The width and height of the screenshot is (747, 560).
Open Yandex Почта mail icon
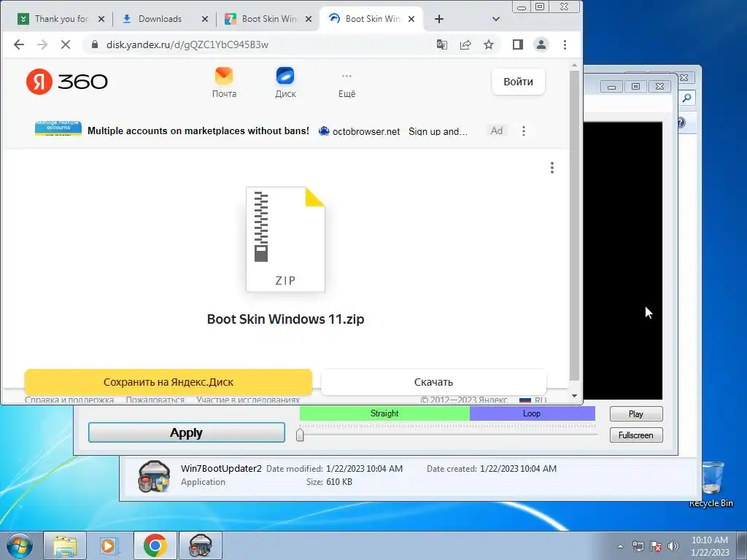(224, 83)
